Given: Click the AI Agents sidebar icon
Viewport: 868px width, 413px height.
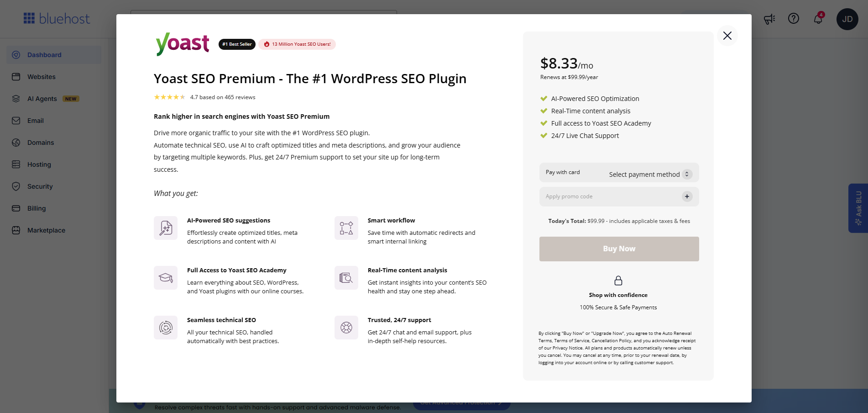Looking at the screenshot, I should [16, 99].
